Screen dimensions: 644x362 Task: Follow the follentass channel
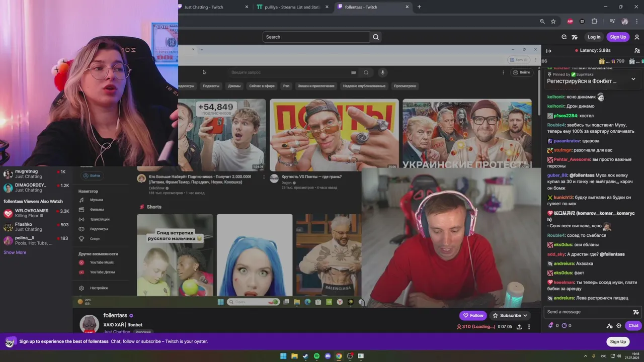(473, 316)
